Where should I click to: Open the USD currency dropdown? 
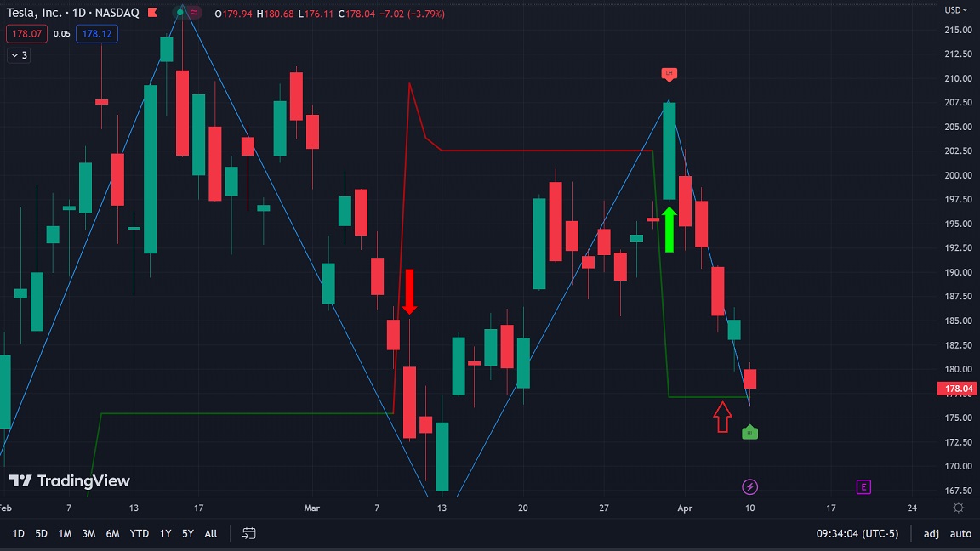pos(955,10)
